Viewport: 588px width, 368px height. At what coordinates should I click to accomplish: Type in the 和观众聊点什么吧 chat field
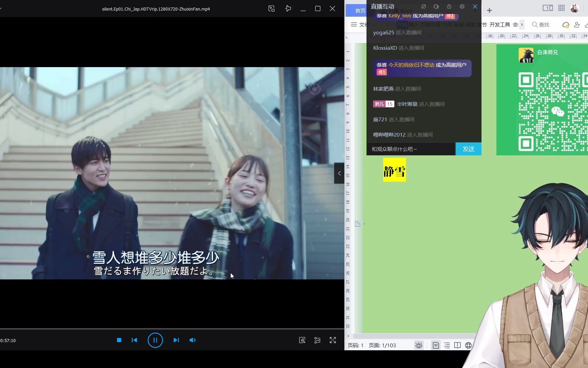tap(411, 149)
